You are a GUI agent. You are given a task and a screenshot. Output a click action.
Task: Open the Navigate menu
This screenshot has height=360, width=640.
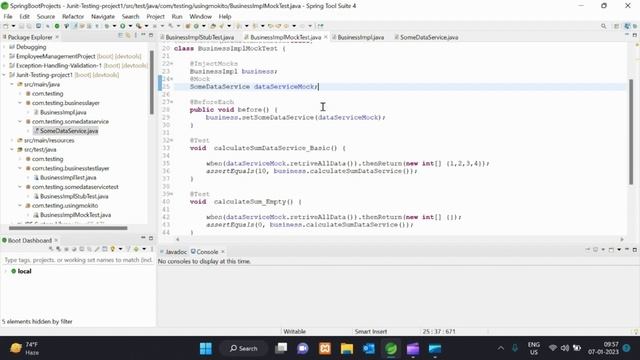click(103, 16)
